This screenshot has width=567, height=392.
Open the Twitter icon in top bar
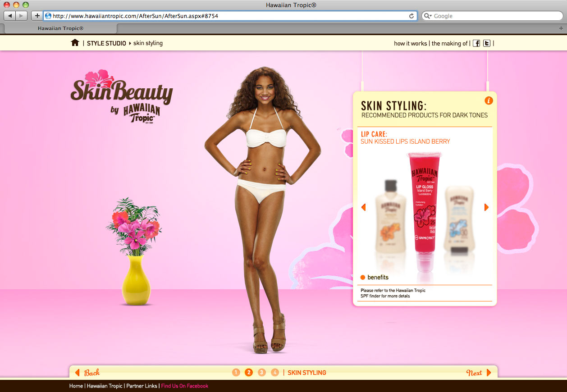click(487, 43)
